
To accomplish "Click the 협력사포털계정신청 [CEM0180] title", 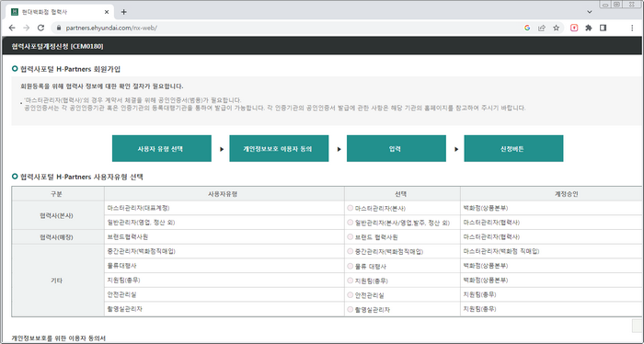I will (57, 46).
